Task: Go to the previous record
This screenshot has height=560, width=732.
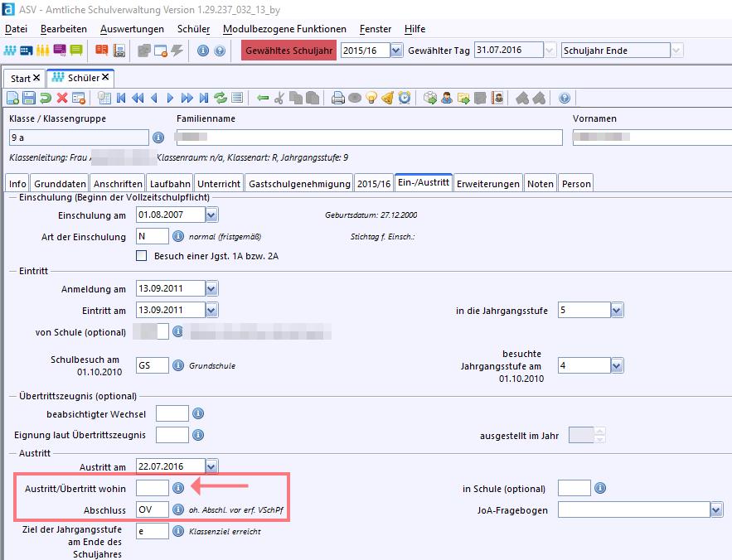Action: [154, 98]
